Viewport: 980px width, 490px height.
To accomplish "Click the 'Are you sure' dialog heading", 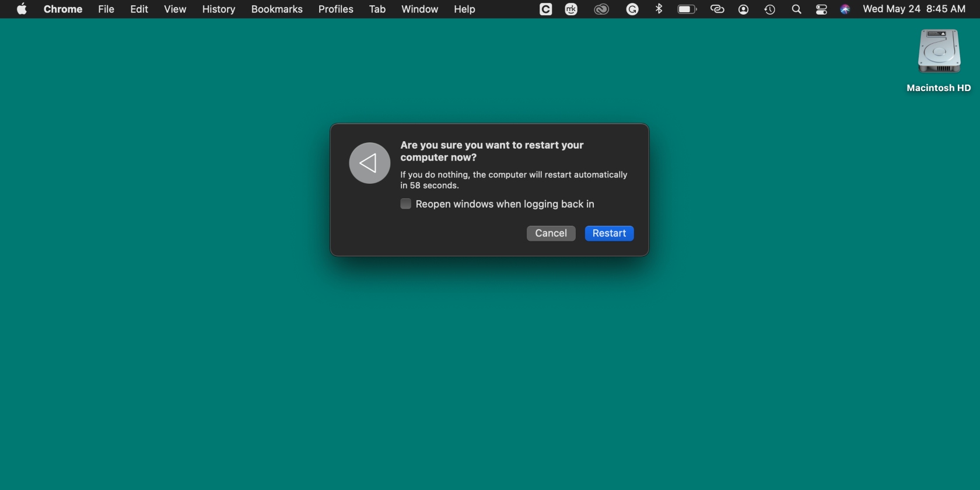I will [492, 151].
